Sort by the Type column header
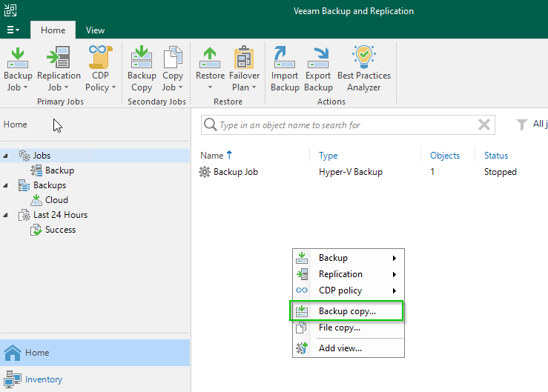 329,156
